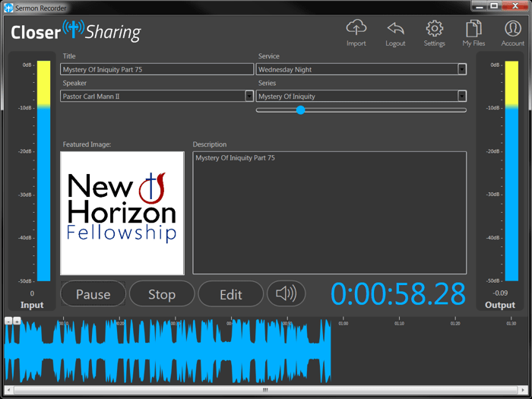This screenshot has height=399, width=532.
Task: Expand the Speaker dropdown arrow
Action: 249,96
